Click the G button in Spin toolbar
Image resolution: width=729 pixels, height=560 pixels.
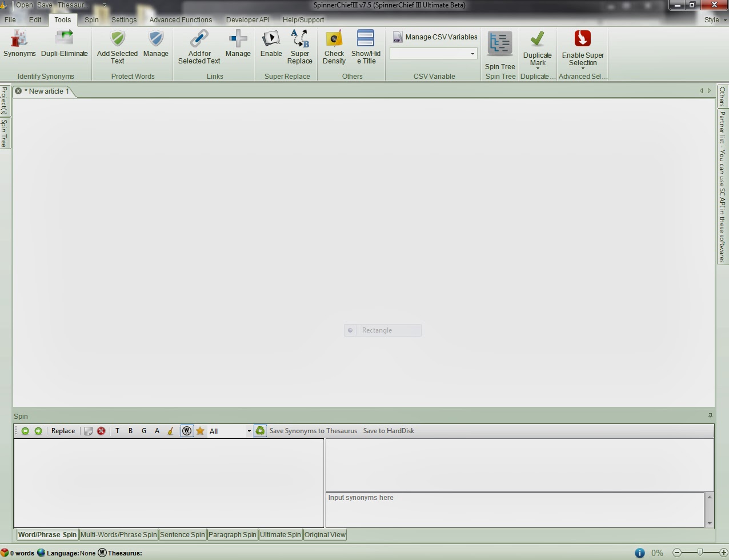[x=144, y=431]
